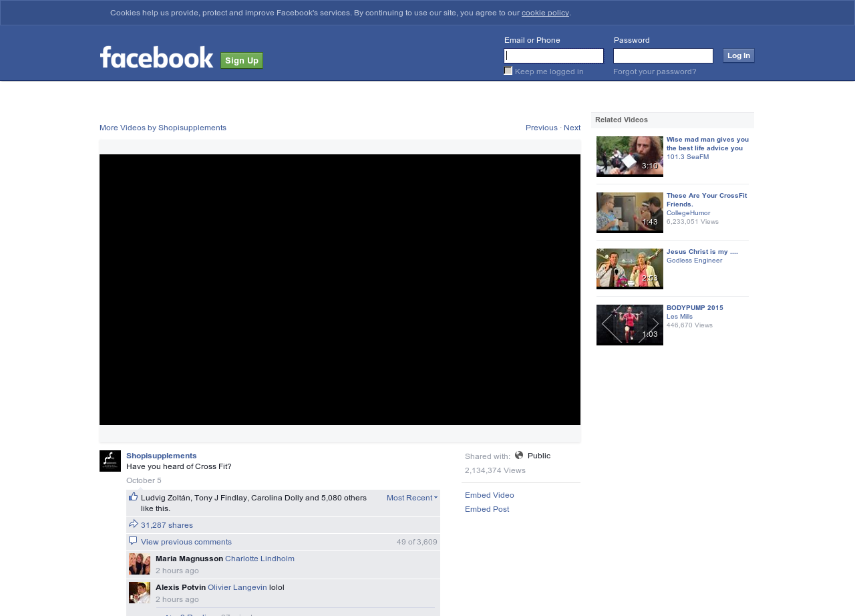Open Shopisupplements profile picture
Screen dimensions: 855x616
(x=110, y=461)
